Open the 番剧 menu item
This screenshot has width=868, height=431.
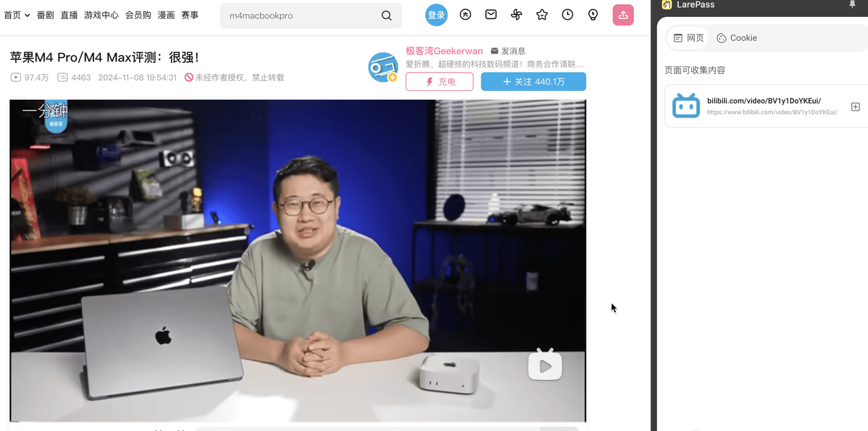[45, 14]
